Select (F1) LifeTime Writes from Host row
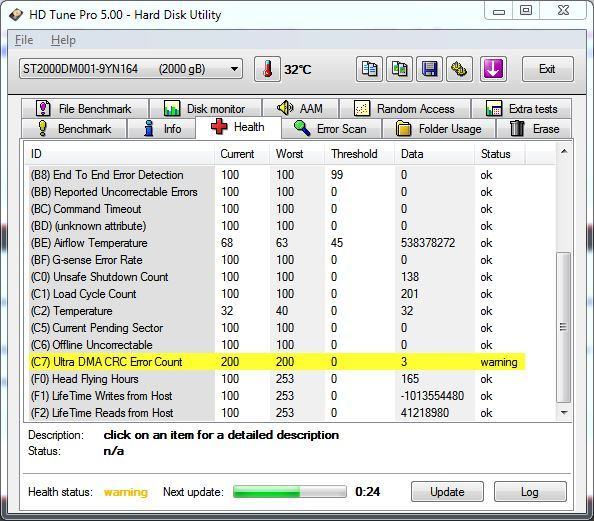The image size is (594, 521). tap(277, 396)
